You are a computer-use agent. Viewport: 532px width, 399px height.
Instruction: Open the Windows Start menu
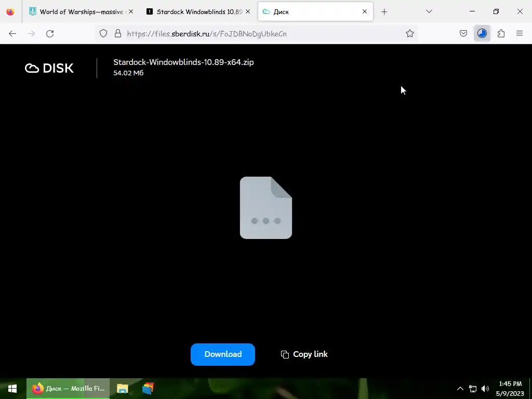click(x=12, y=389)
